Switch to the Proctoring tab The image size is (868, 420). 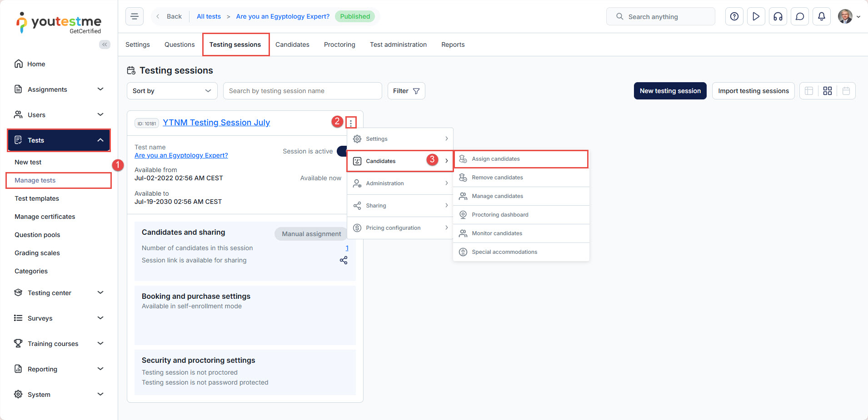(339, 44)
